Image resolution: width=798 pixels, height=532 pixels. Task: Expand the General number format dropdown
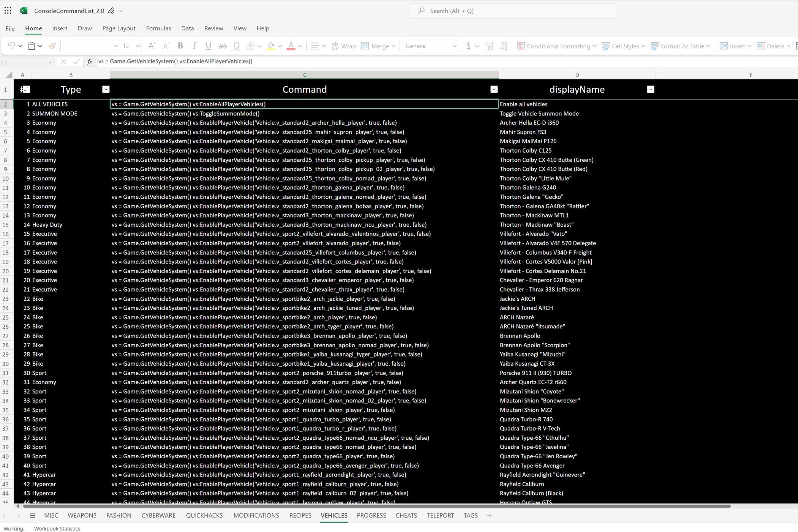[x=454, y=46]
